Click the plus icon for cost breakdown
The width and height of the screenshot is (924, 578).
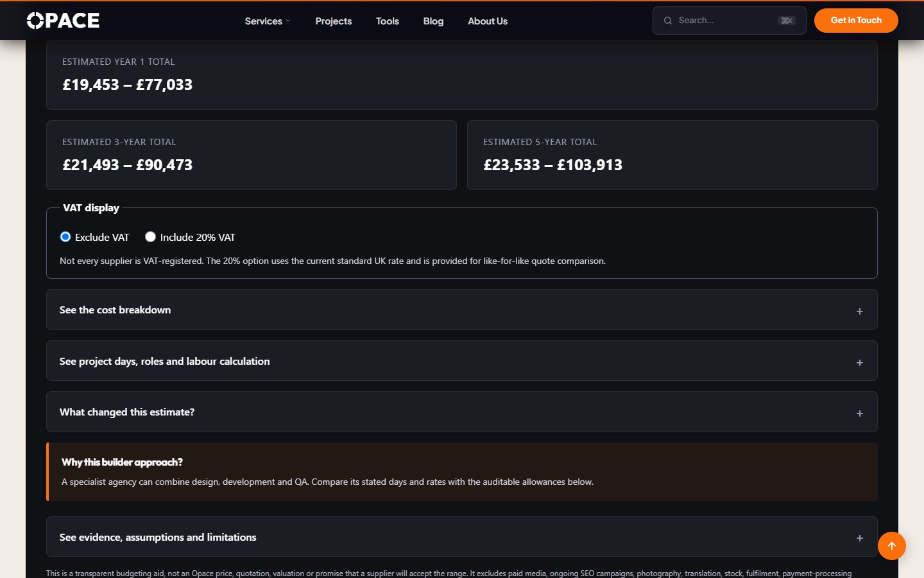click(860, 311)
